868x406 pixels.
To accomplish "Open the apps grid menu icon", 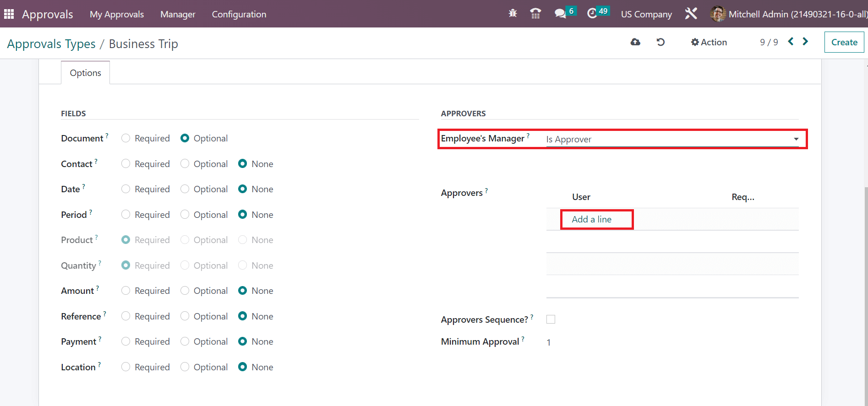I will [x=9, y=14].
